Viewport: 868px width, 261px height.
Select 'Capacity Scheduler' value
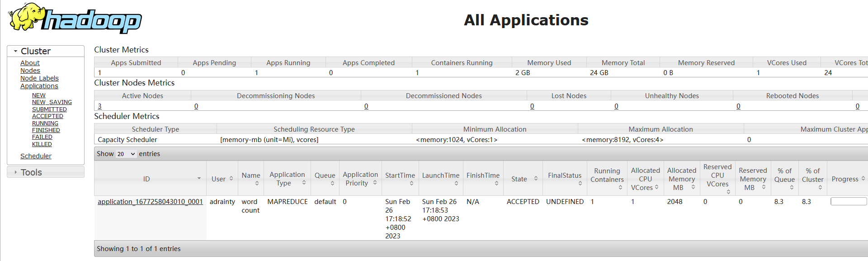[x=127, y=140]
